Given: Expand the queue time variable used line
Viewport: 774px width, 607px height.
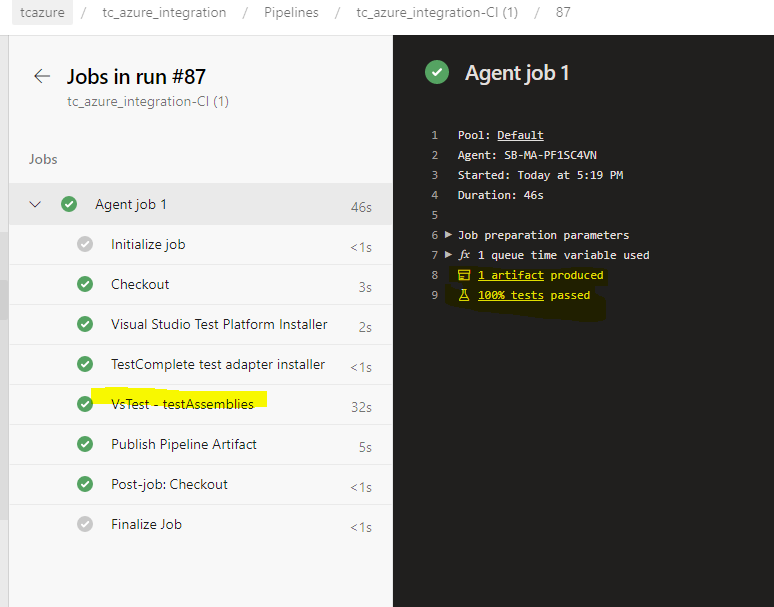Looking at the screenshot, I should click(448, 255).
